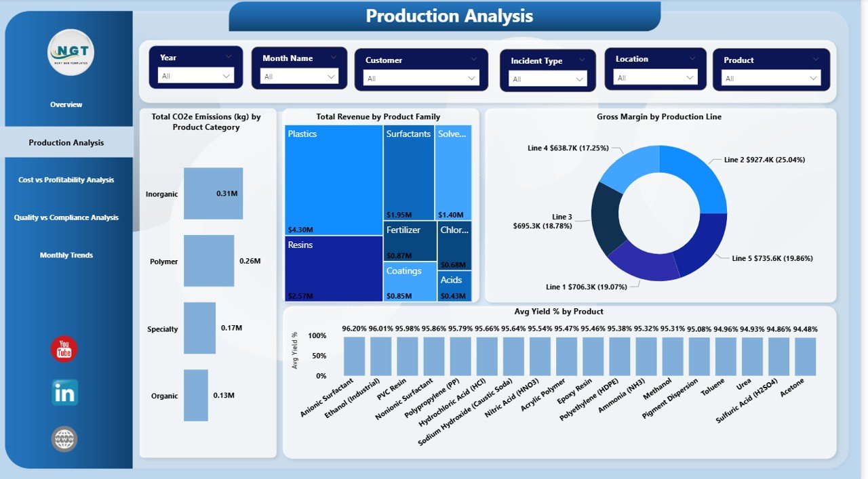Go to the Overview page

tap(66, 104)
